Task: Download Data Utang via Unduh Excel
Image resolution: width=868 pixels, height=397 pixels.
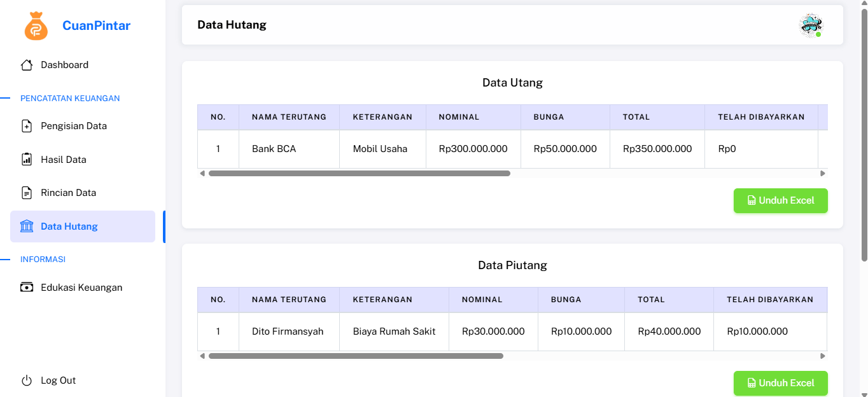Action: coord(780,200)
